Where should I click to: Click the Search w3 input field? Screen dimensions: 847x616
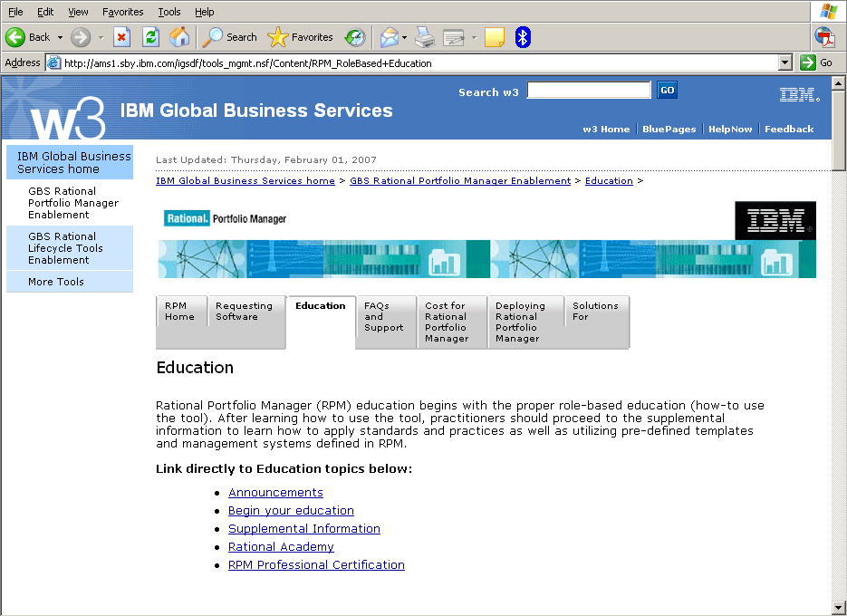(x=589, y=91)
